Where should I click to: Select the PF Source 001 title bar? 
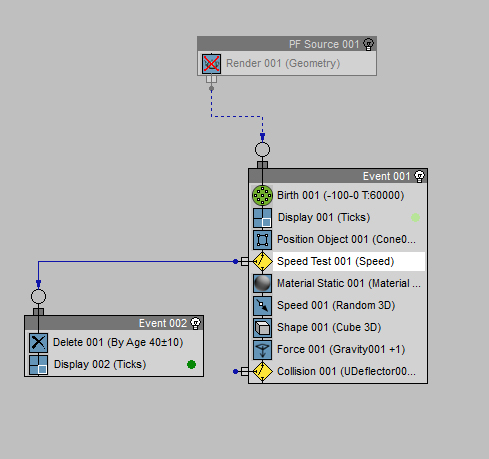(287, 44)
